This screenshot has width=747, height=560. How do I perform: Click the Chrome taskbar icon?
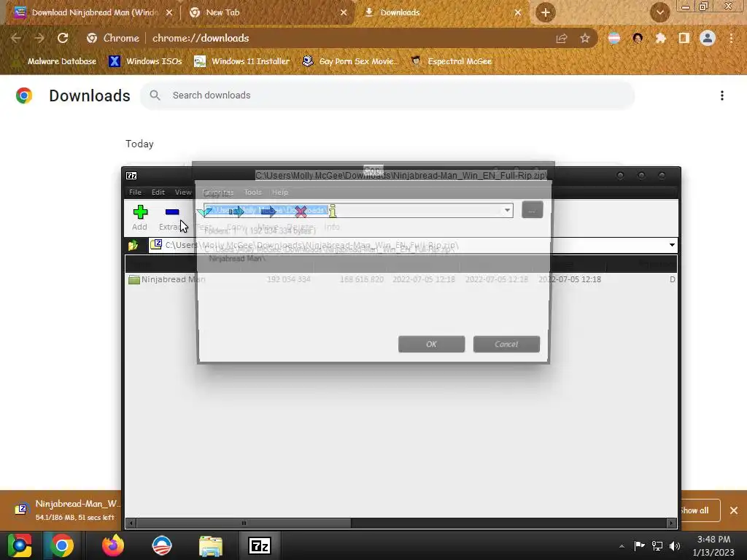click(63, 545)
